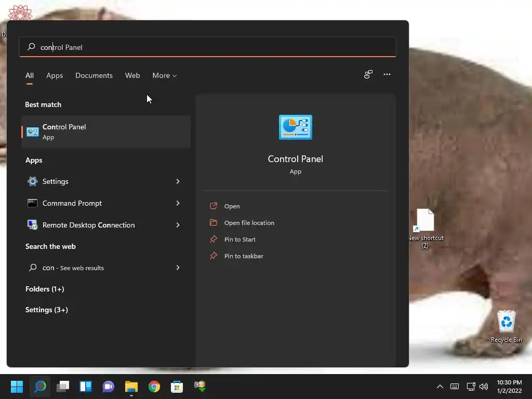Viewport: 532px width, 399px height.
Task: Choose Pin to Start
Action: pyautogui.click(x=240, y=240)
